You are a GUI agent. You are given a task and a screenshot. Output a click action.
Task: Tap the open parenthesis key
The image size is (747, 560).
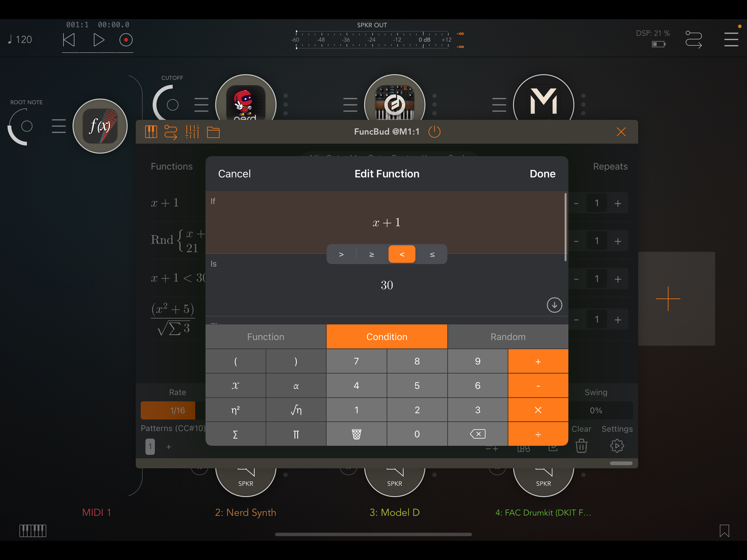click(x=235, y=361)
